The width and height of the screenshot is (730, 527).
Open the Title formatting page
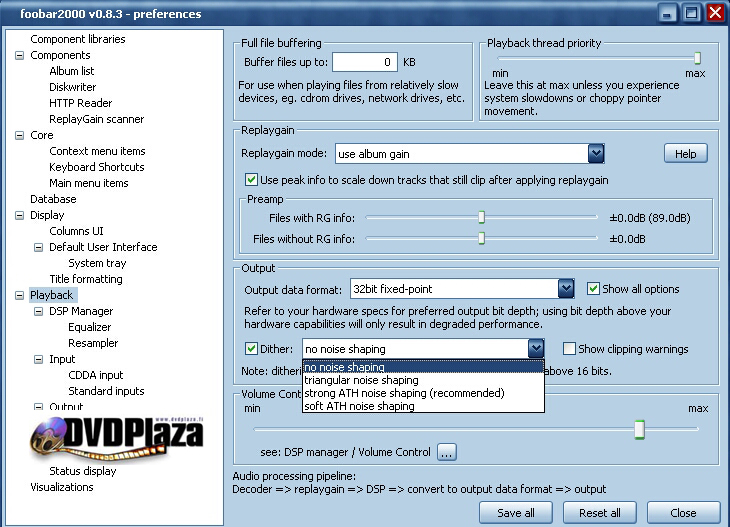86,279
